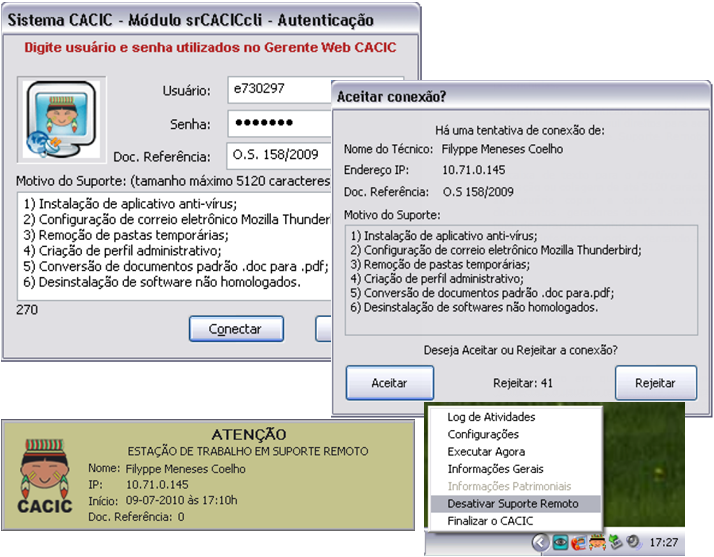Click the "Aceitar conexão?" dialog title bar
The height and width of the screenshot is (557, 714).
521,96
